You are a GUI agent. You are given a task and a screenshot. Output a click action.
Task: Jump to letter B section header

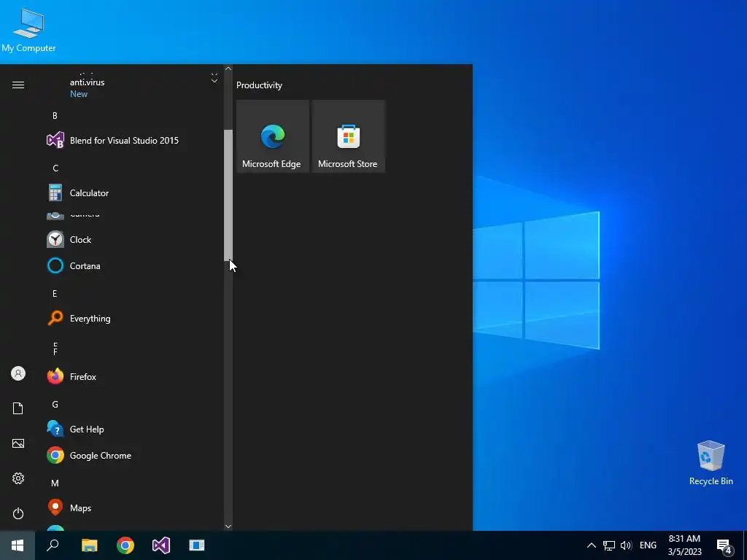pos(55,116)
